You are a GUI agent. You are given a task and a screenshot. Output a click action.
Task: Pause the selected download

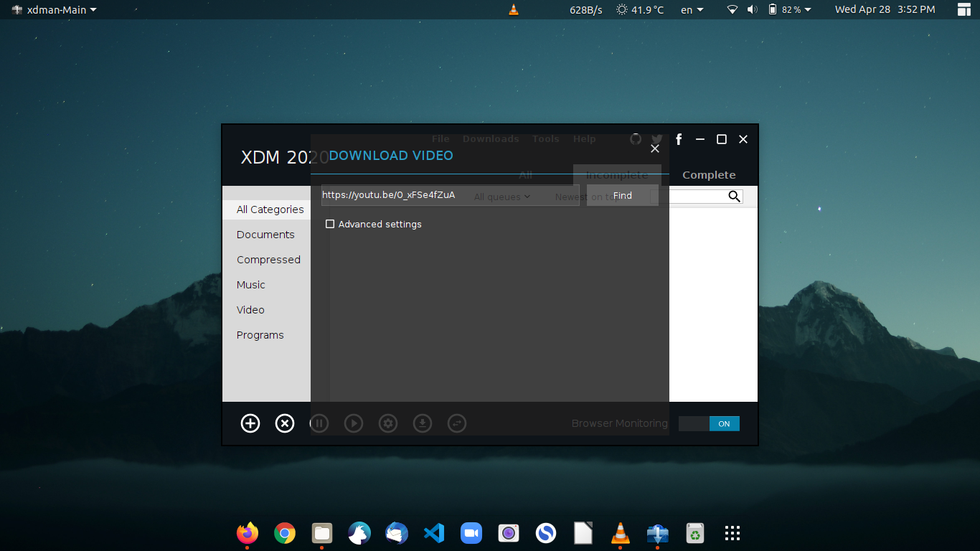click(x=319, y=423)
